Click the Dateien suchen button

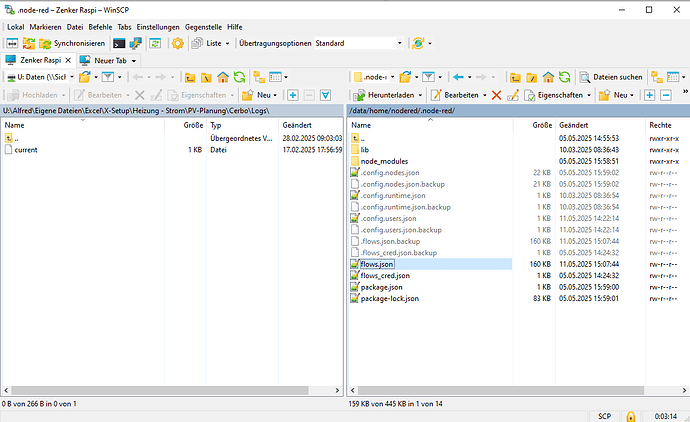point(611,77)
